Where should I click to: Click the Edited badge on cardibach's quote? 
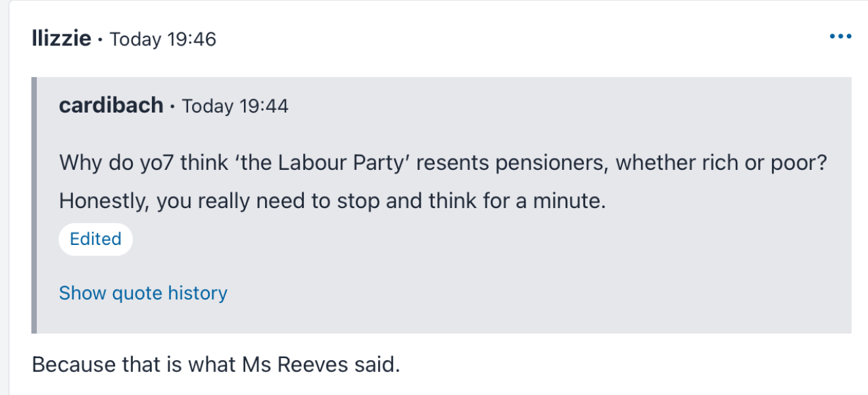pyautogui.click(x=95, y=239)
